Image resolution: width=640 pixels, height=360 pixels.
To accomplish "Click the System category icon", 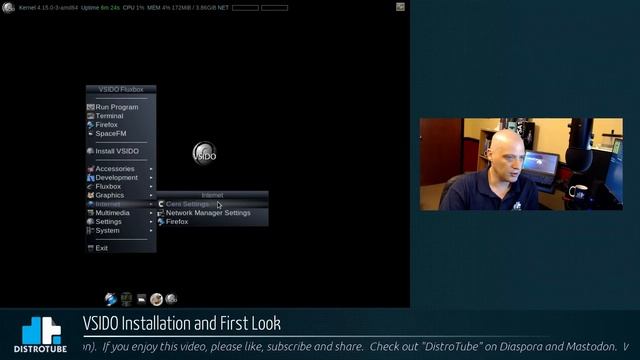I will (91, 231).
